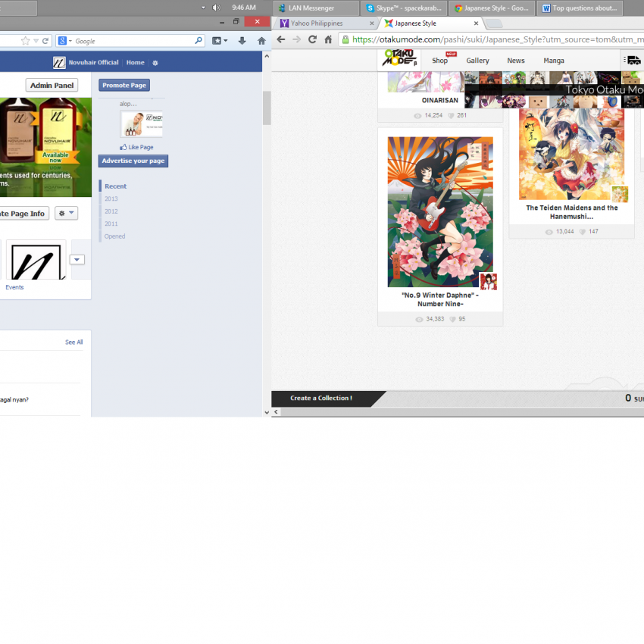Viewport: 644px width, 644px height.
Task: Expand the dropdown arrow beside Events tile
Action: [x=77, y=260]
